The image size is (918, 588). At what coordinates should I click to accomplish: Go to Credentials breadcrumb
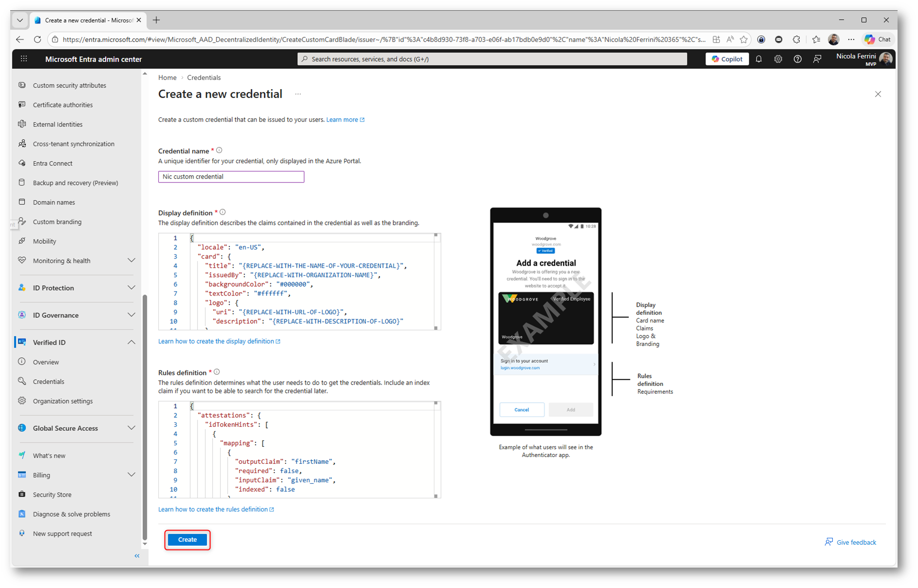204,77
